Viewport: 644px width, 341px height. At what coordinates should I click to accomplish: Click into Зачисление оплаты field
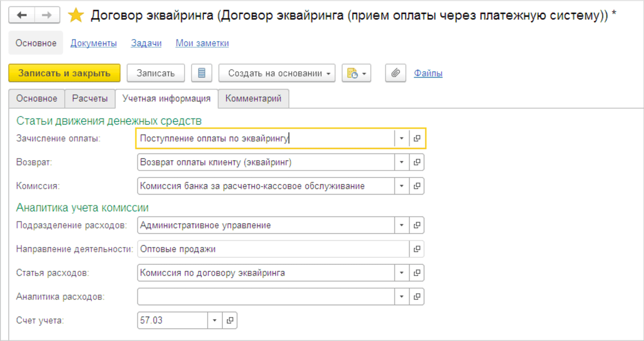[x=266, y=138]
